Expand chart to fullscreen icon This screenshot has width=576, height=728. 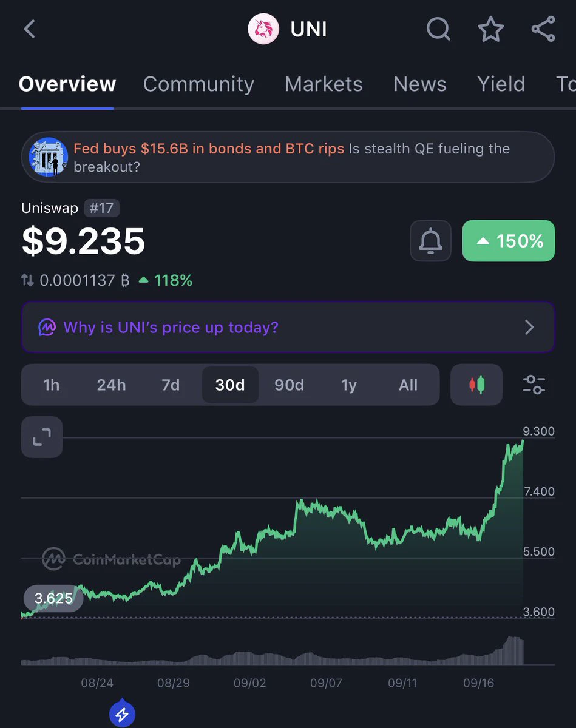(42, 437)
